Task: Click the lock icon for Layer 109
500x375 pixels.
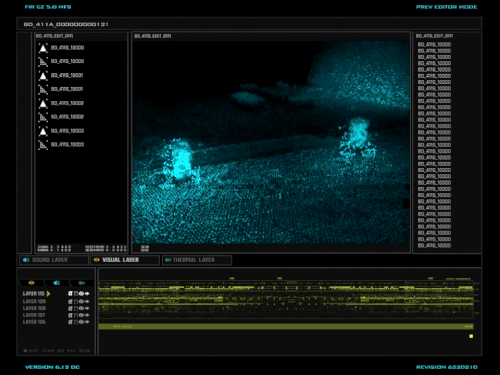Action: click(x=70, y=301)
